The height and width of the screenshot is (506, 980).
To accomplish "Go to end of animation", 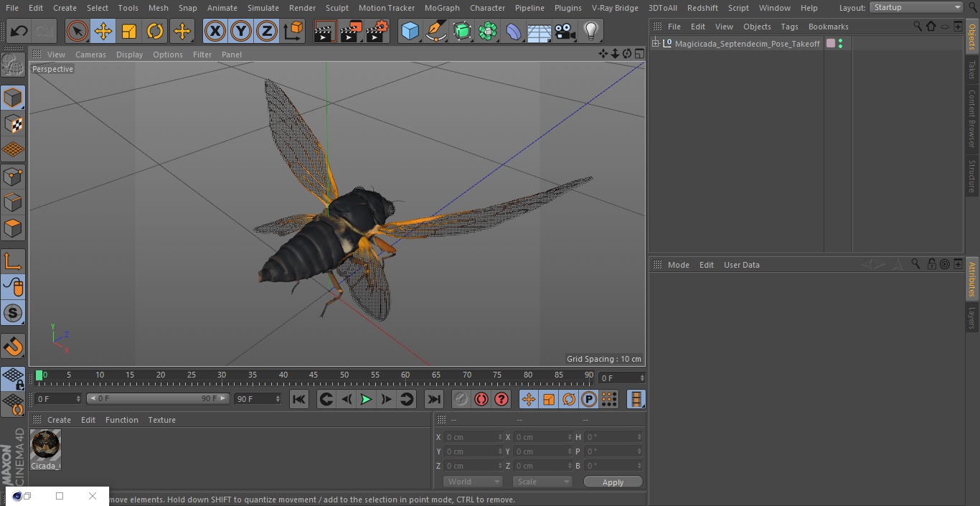I will tap(434, 399).
